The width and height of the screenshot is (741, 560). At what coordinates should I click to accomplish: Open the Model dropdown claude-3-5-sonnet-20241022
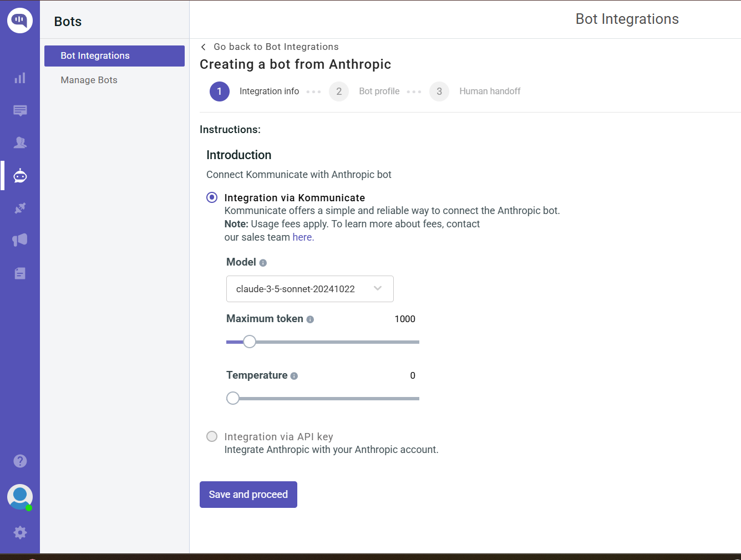(x=310, y=289)
